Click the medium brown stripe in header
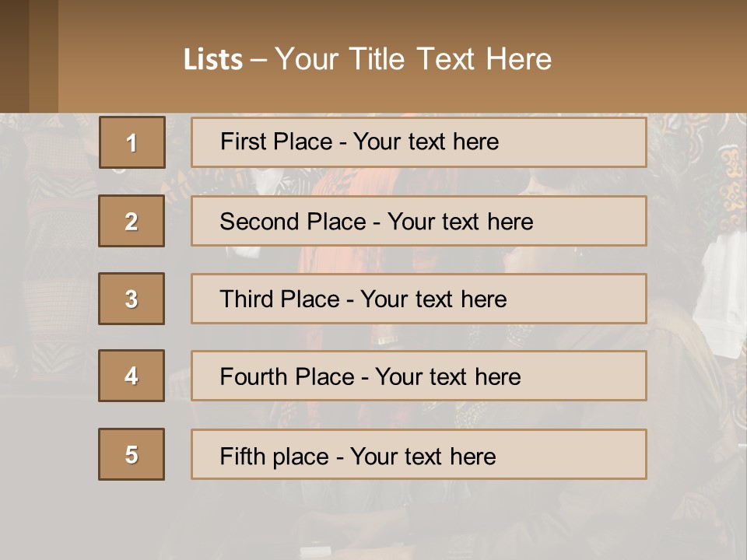The height and width of the screenshot is (560, 747). [x=44, y=56]
